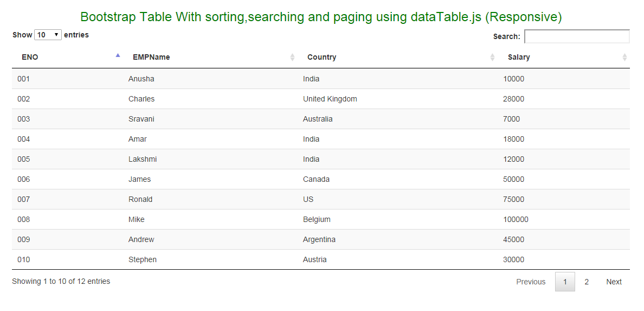Sort by the Salary header label
This screenshot has height=311, width=644.
pyautogui.click(x=519, y=57)
